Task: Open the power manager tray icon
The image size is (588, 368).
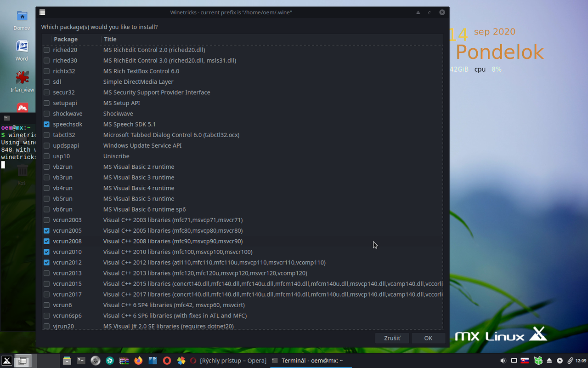Action: (560, 361)
